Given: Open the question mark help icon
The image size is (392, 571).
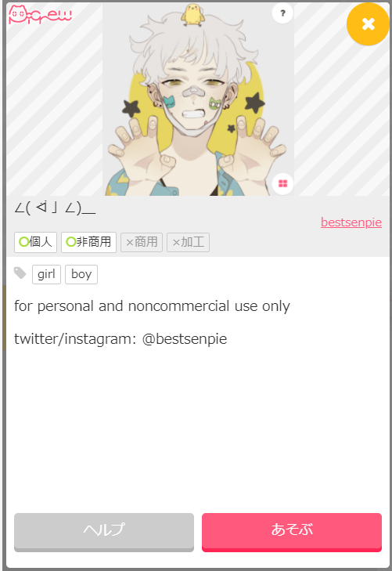Looking at the screenshot, I should (x=282, y=13).
